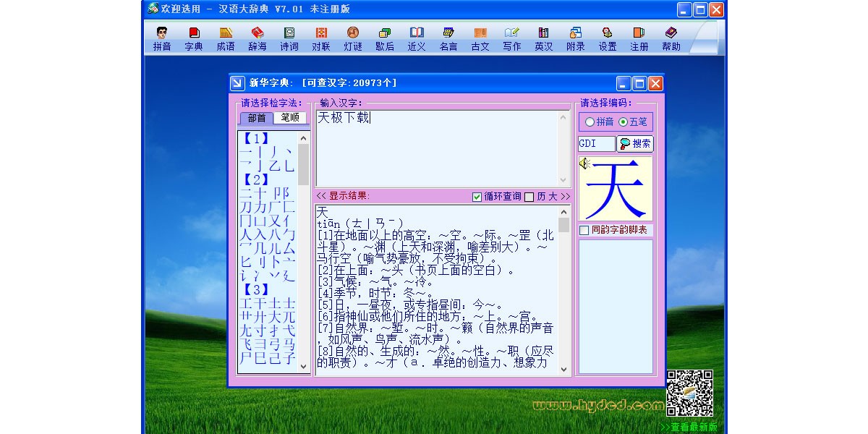Switch to the 部首 tab
Viewport: 868px width, 434px height.
coord(257,118)
